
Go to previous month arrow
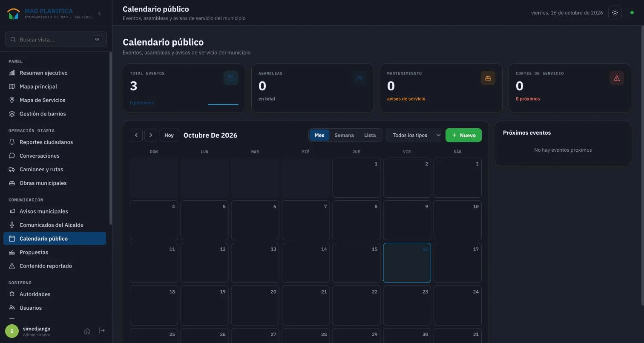(x=136, y=135)
